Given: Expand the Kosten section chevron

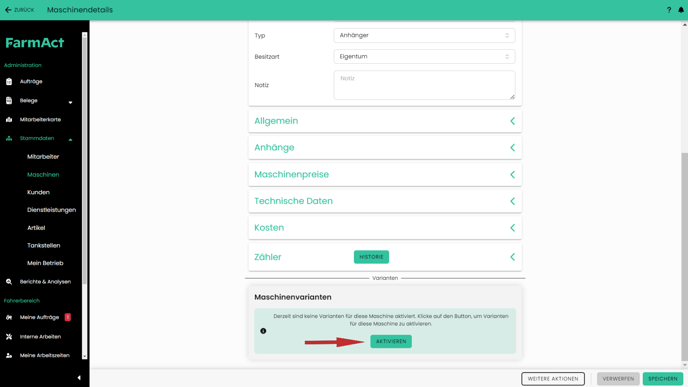Looking at the screenshot, I should point(512,228).
